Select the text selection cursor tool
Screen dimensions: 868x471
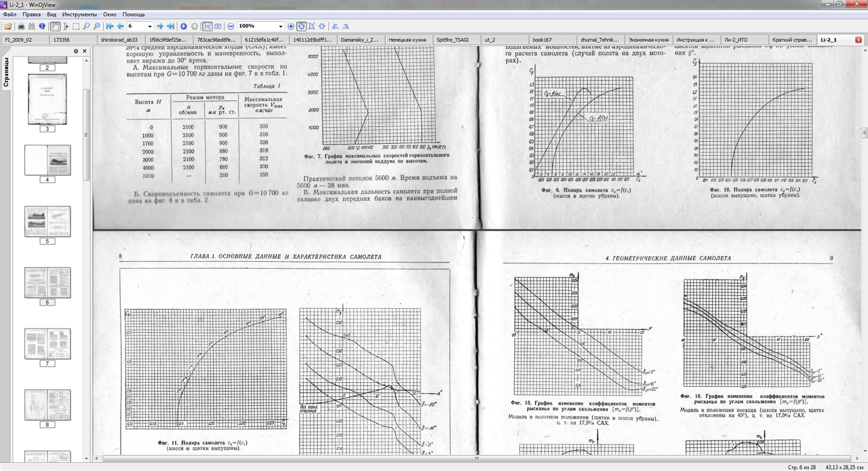click(66, 26)
